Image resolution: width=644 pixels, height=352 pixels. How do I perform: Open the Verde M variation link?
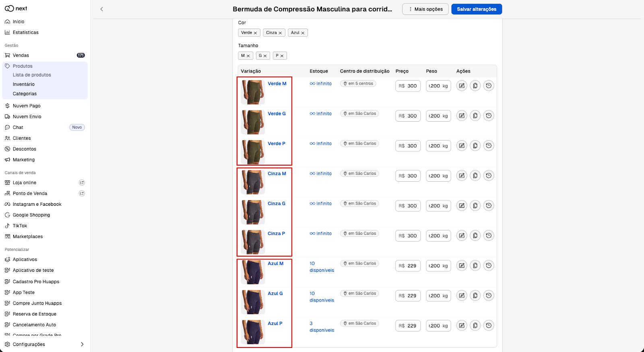pos(277,84)
